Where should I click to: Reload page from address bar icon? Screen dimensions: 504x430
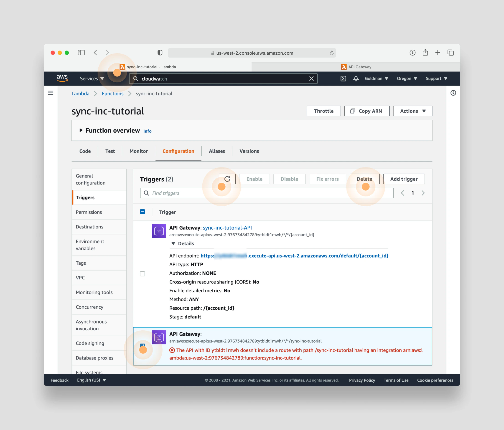tap(331, 53)
